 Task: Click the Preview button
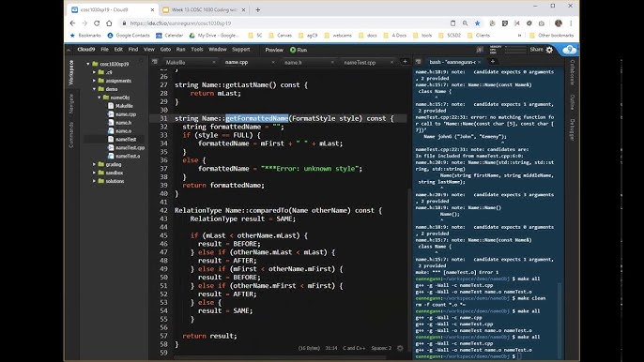point(274,50)
